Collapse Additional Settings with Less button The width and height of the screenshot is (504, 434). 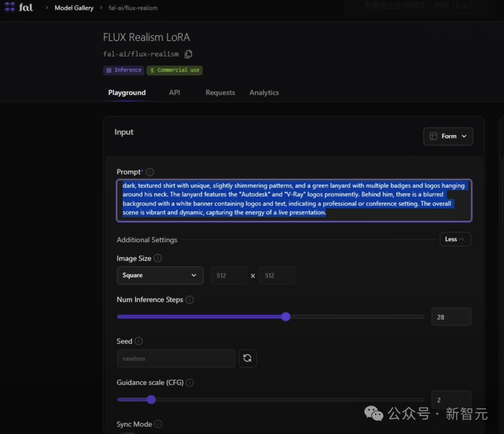[x=455, y=239]
